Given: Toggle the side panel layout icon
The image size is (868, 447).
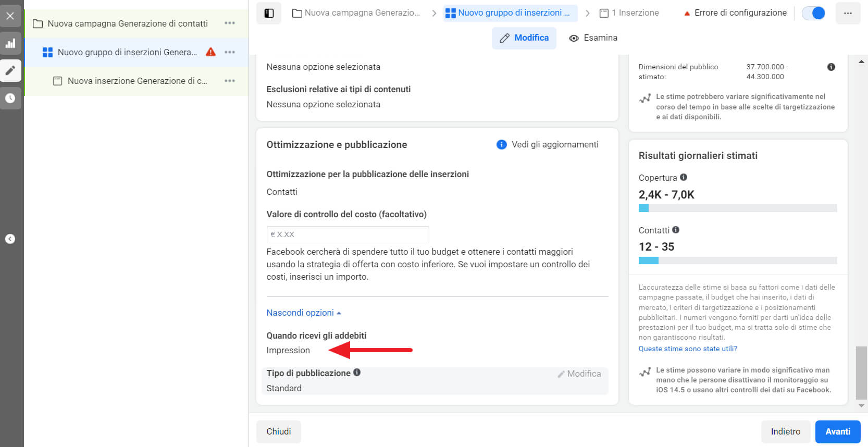Looking at the screenshot, I should (269, 13).
